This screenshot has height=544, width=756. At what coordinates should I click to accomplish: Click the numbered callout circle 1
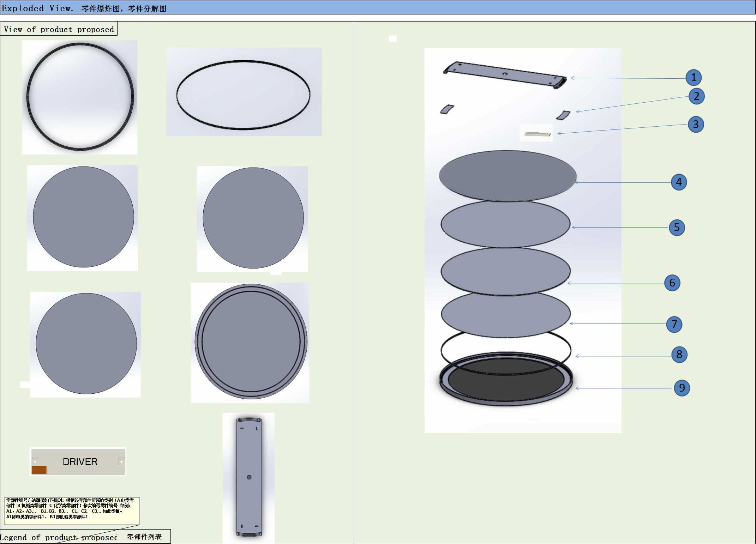pos(693,78)
